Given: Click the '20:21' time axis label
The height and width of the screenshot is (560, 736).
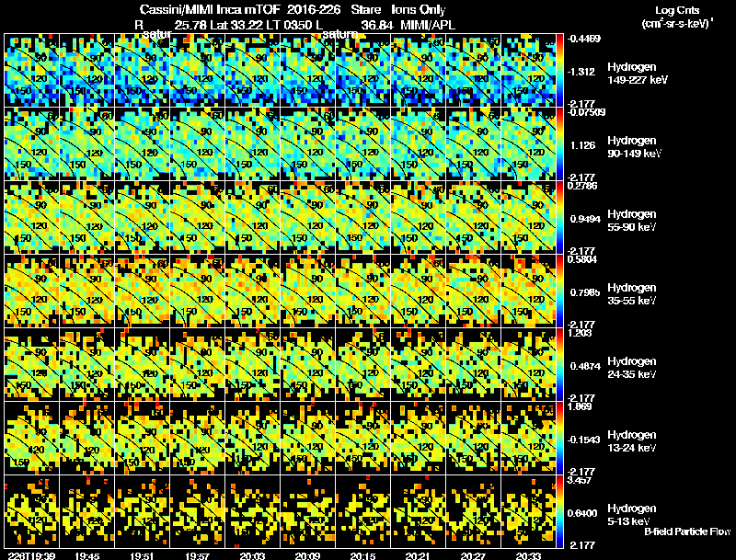Looking at the screenshot, I should [418, 555].
